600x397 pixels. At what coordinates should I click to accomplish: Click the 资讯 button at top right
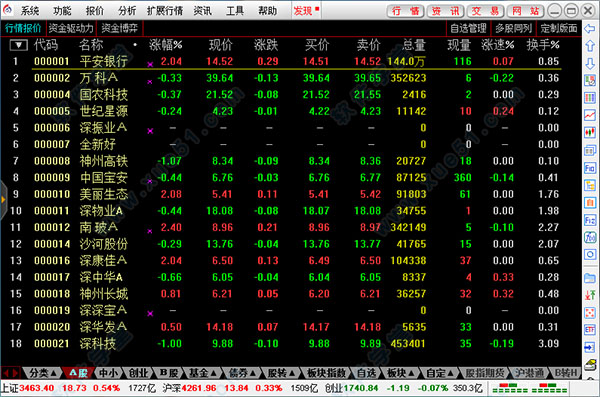coord(446,11)
